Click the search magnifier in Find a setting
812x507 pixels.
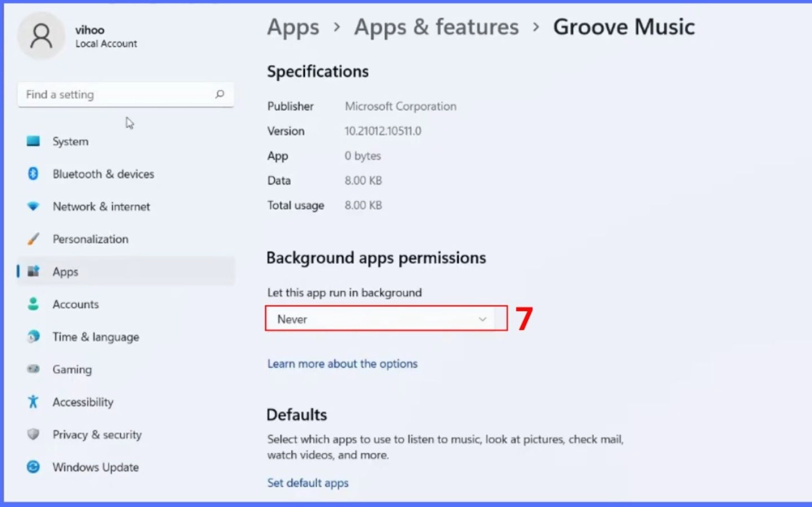click(x=220, y=94)
